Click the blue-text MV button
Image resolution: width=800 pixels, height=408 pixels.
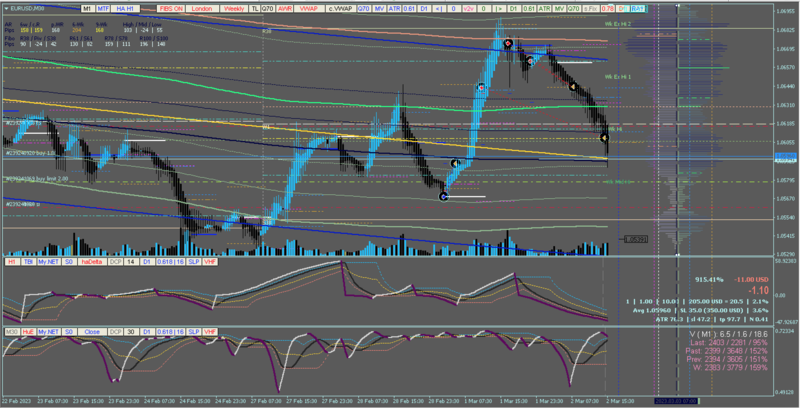click(x=379, y=9)
